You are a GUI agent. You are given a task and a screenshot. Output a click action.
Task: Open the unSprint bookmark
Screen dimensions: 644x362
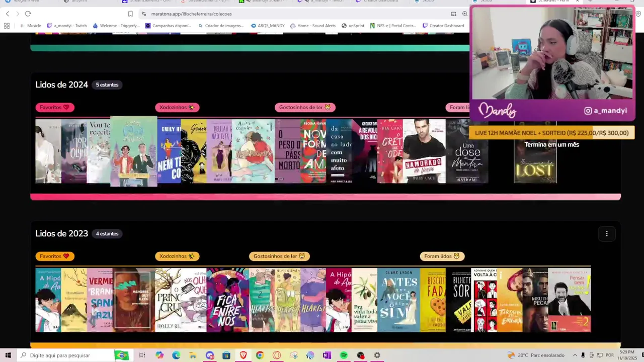point(353,26)
